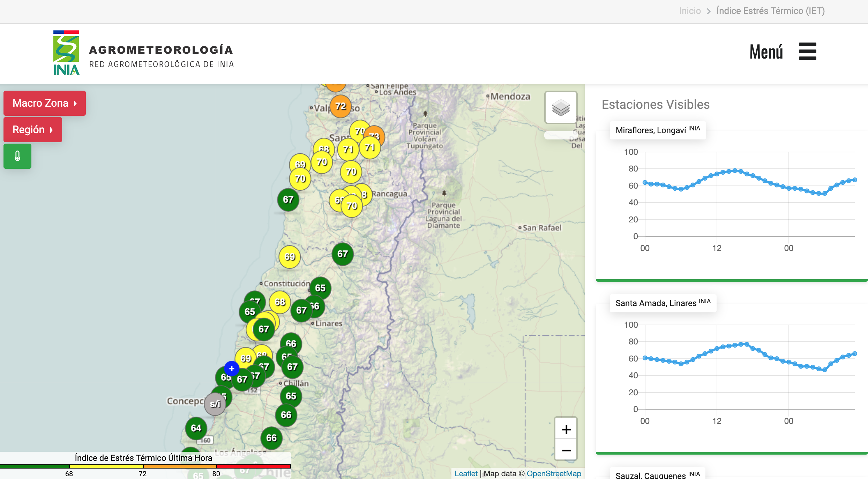Zoom in on the map
The image size is (868, 479).
coord(566,429)
